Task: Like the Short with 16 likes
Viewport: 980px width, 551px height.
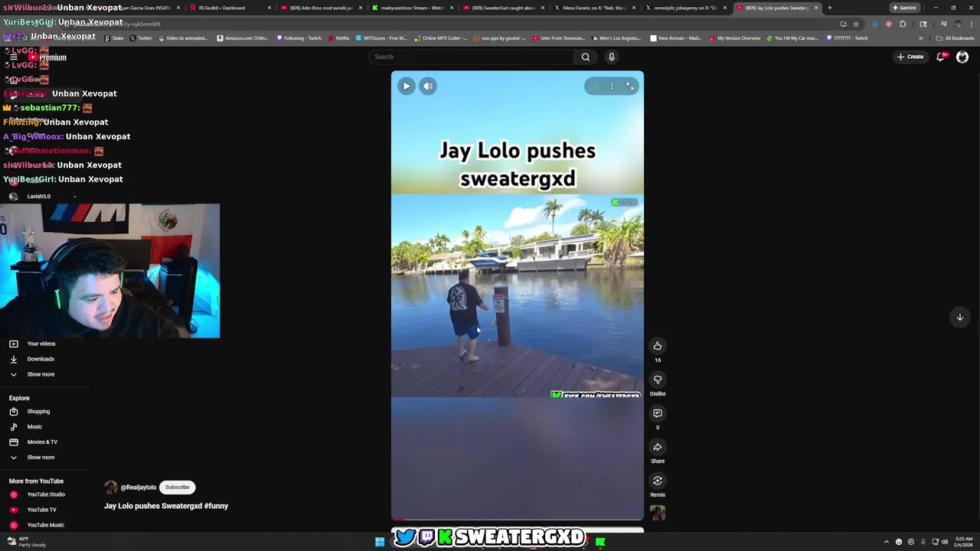Action: 657,346
